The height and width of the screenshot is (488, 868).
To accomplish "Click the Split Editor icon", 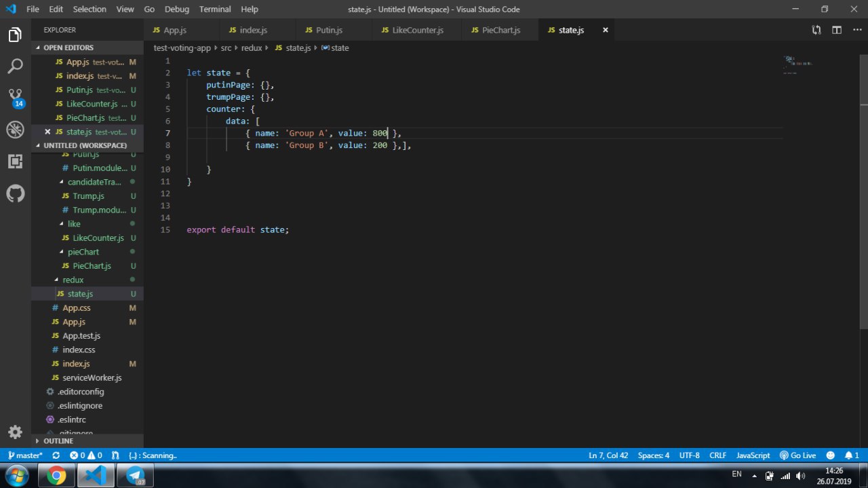I will click(x=837, y=30).
